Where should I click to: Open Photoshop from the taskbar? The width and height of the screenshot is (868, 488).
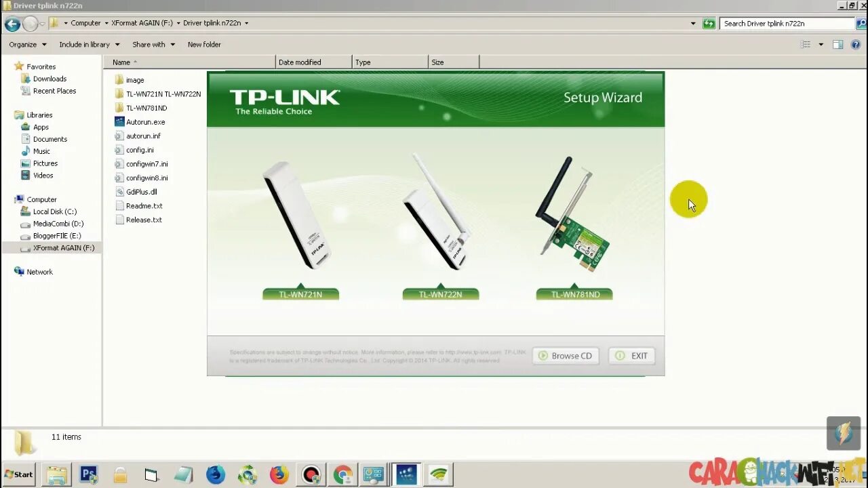click(89, 474)
